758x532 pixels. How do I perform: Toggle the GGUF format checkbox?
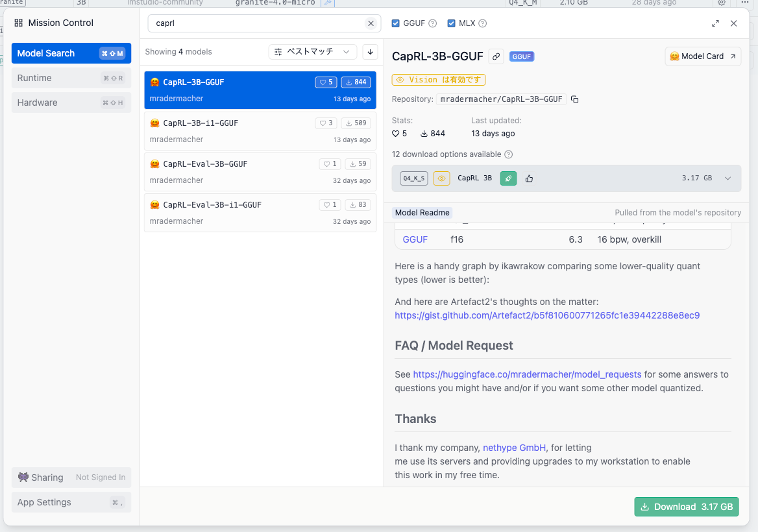[395, 23]
